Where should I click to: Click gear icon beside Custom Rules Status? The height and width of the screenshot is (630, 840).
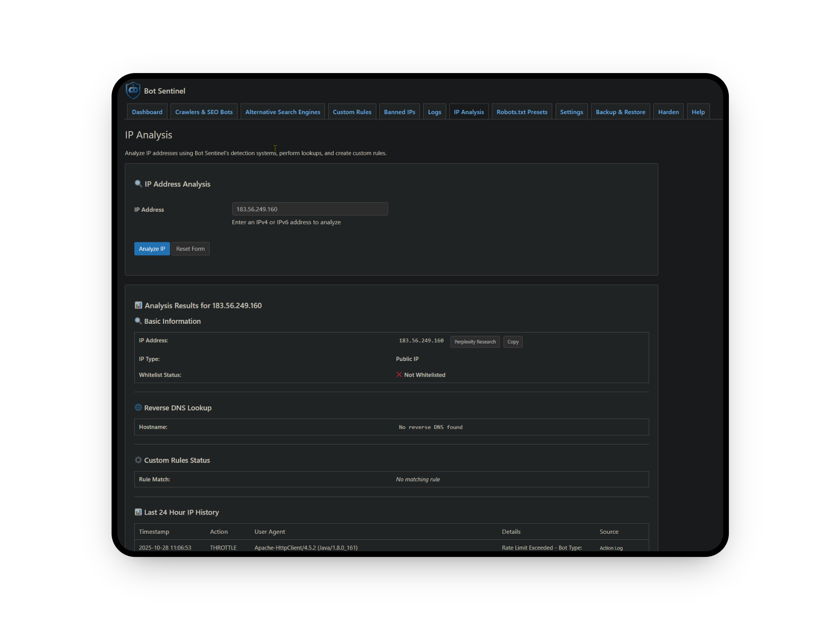coord(138,460)
